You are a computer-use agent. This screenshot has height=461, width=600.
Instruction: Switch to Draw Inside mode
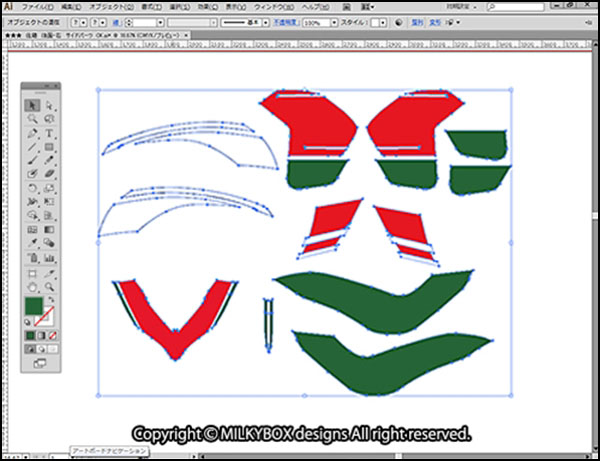click(x=52, y=349)
